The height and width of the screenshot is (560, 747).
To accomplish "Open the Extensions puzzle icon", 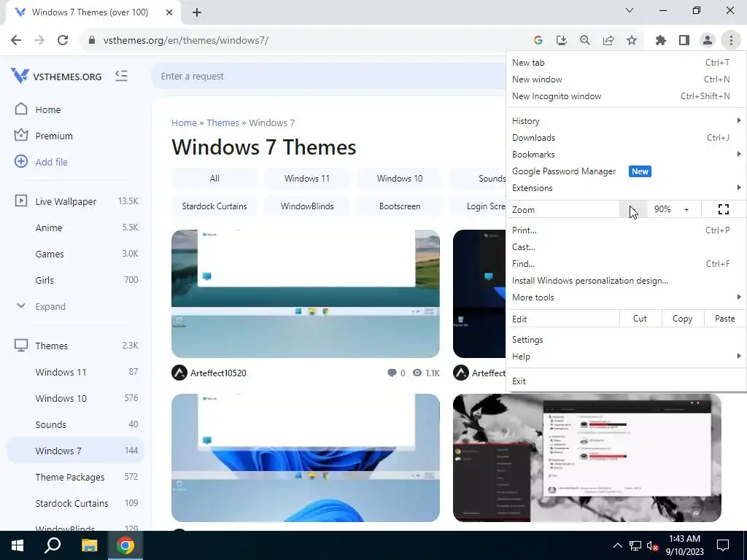I will coord(661,41).
